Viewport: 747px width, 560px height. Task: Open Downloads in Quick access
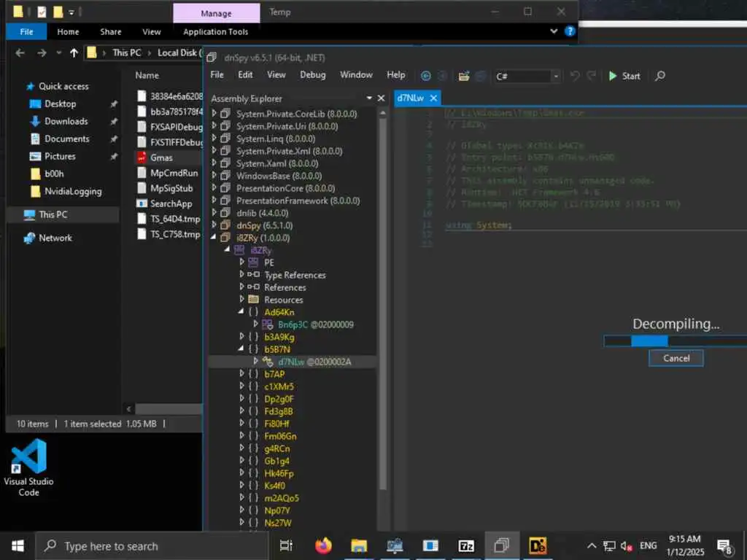point(66,122)
